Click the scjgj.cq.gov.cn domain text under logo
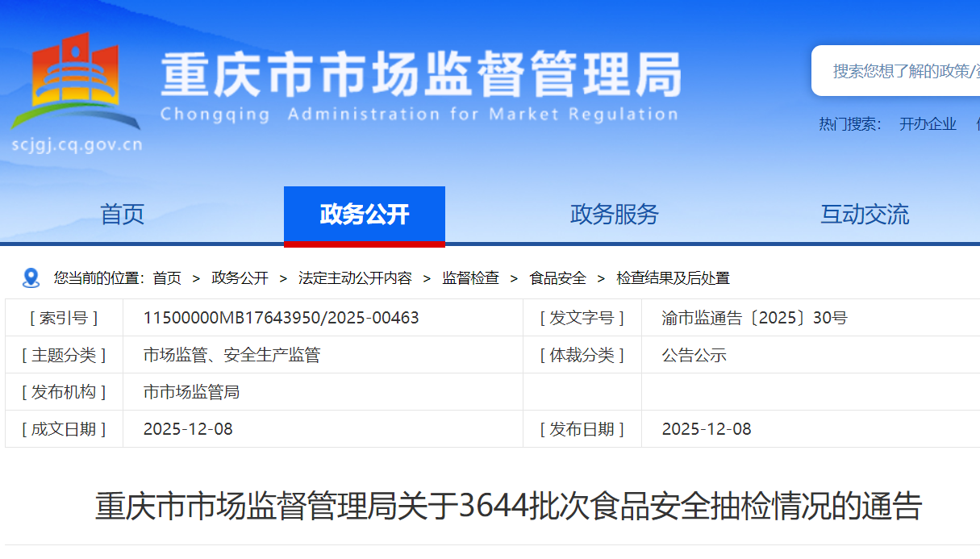This screenshot has height=559, width=980. tap(77, 145)
